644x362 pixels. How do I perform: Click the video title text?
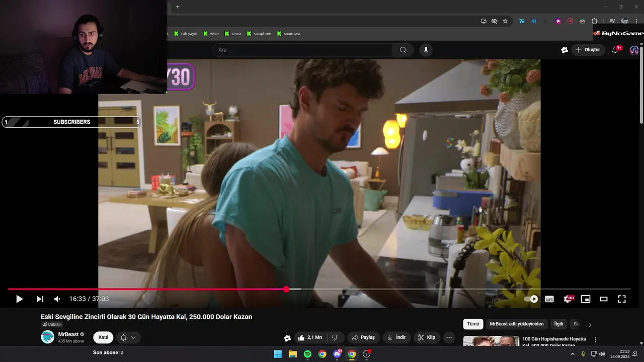pos(146,317)
